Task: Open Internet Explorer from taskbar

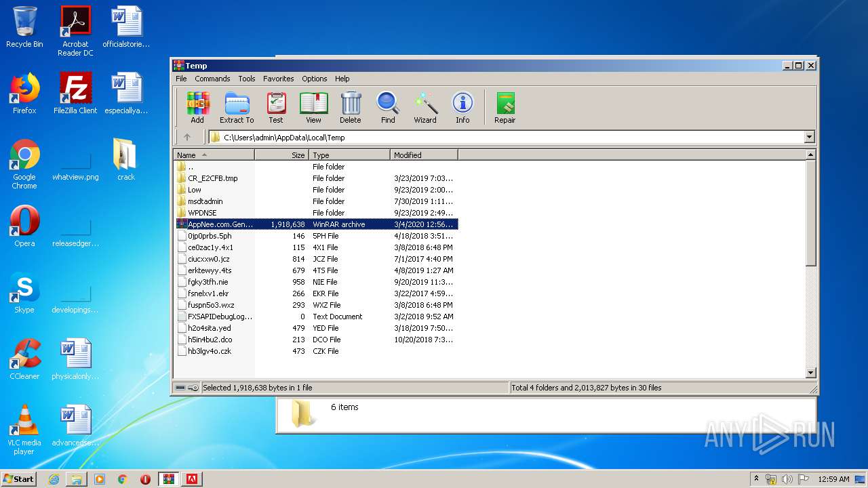Action: [x=54, y=479]
